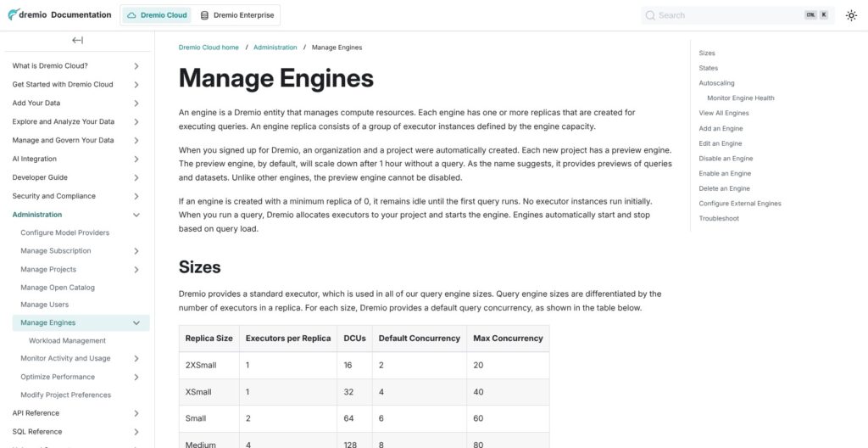This screenshot has height=448, width=868.
Task: Expand the Developer Guide chevron
Action: pos(136,177)
